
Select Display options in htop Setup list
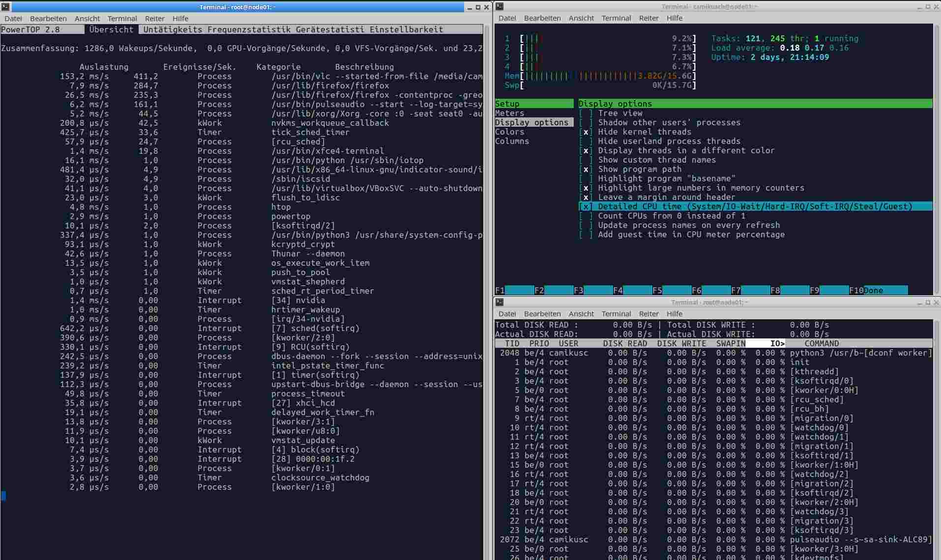[534, 122]
